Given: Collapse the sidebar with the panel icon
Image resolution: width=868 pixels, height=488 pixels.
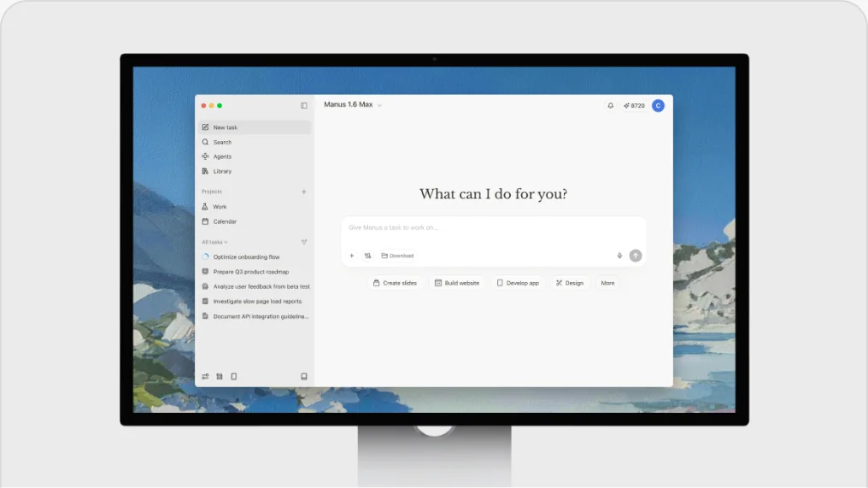Looking at the screenshot, I should pos(304,105).
